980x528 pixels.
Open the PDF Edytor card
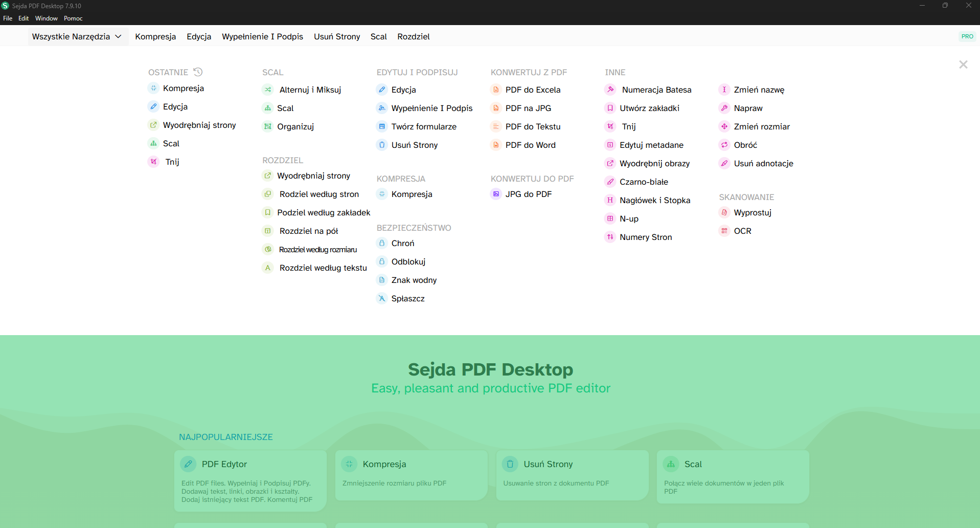pos(250,480)
